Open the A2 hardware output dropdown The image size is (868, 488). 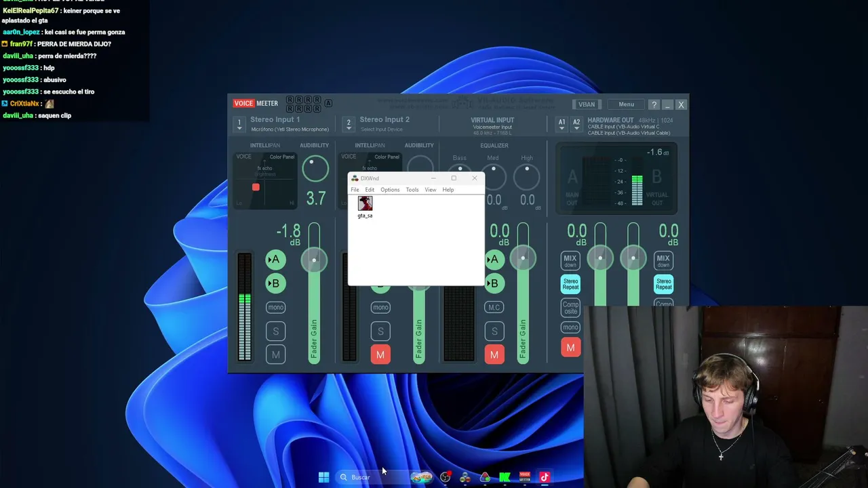point(576,124)
